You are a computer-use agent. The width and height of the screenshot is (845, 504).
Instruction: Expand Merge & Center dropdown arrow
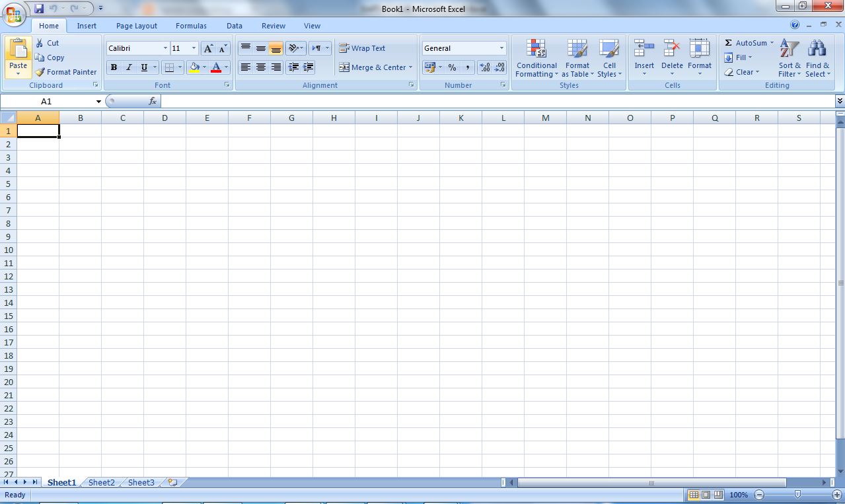click(410, 67)
